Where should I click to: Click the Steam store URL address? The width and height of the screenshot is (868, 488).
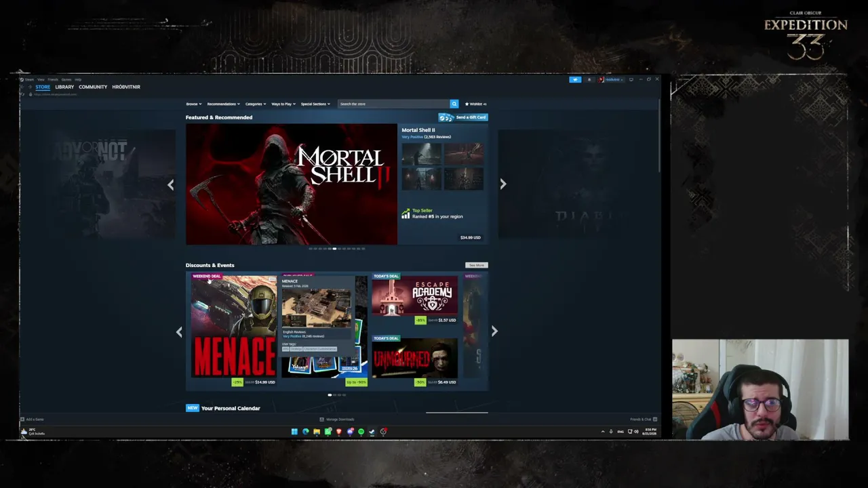click(x=56, y=94)
